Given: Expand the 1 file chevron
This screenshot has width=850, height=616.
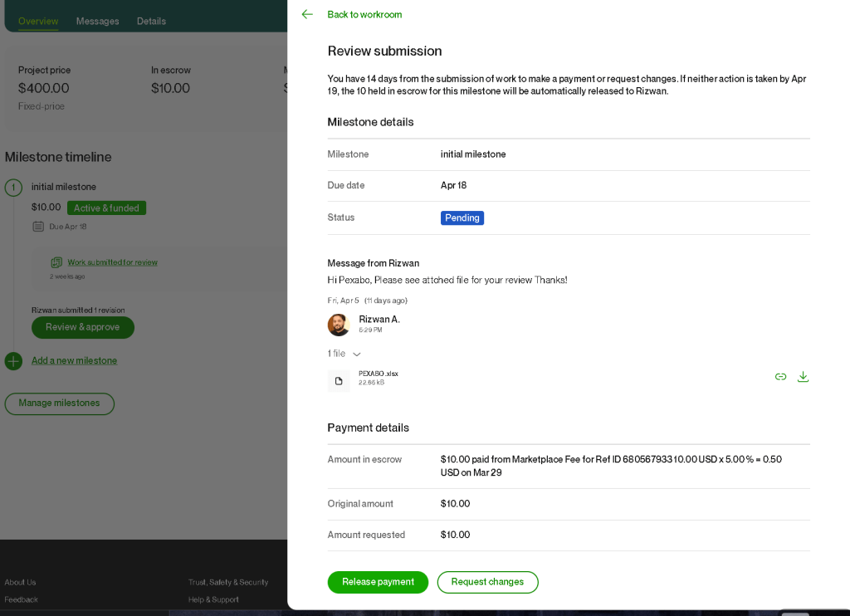Looking at the screenshot, I should pyautogui.click(x=357, y=354).
